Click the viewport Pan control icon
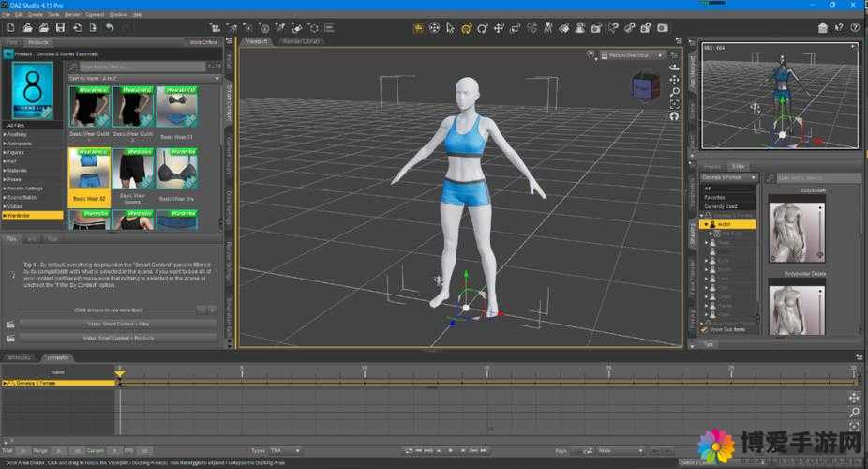868x469 pixels. point(674,80)
